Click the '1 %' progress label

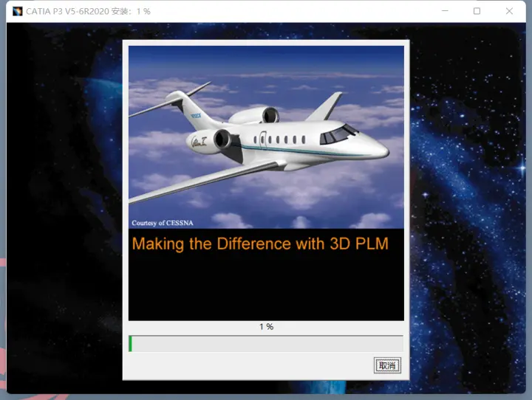tap(266, 326)
